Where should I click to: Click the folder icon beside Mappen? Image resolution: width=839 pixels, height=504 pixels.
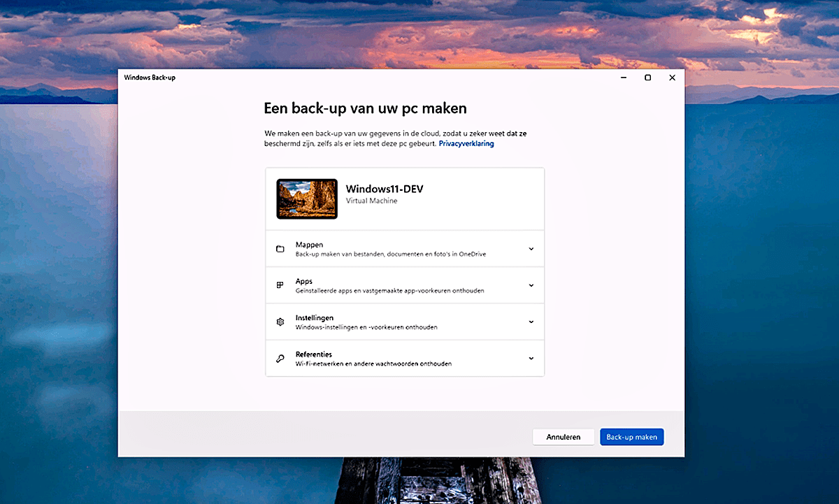[280, 248]
